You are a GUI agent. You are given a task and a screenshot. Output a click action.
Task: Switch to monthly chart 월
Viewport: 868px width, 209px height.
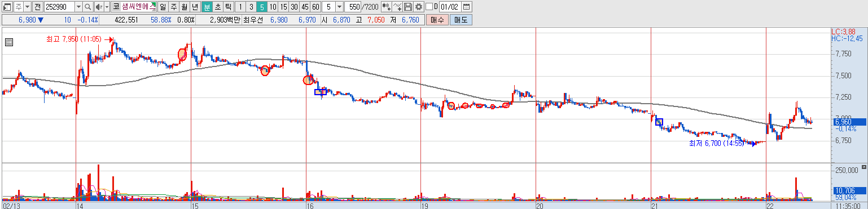(185, 7)
